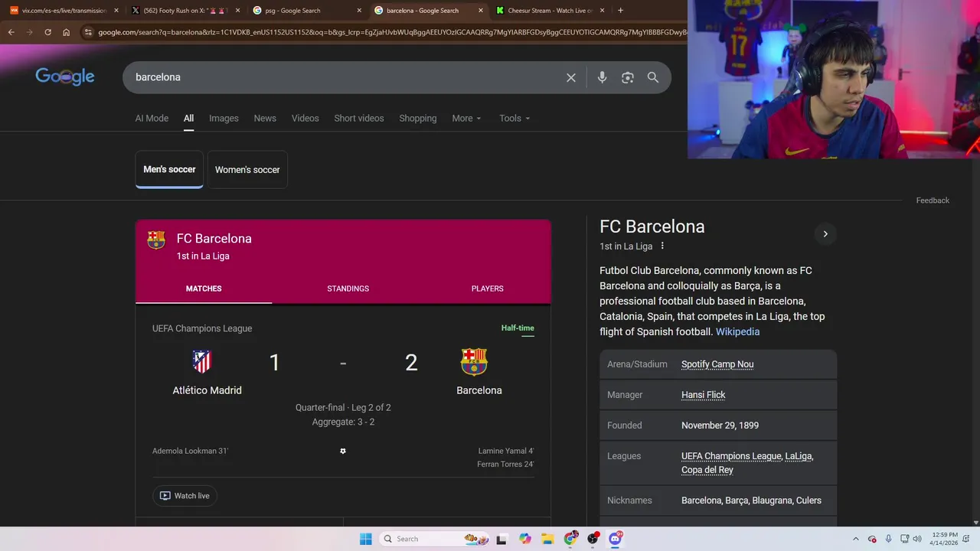Click the Google logo
Viewport: 980px width, 551px height.
(65, 77)
